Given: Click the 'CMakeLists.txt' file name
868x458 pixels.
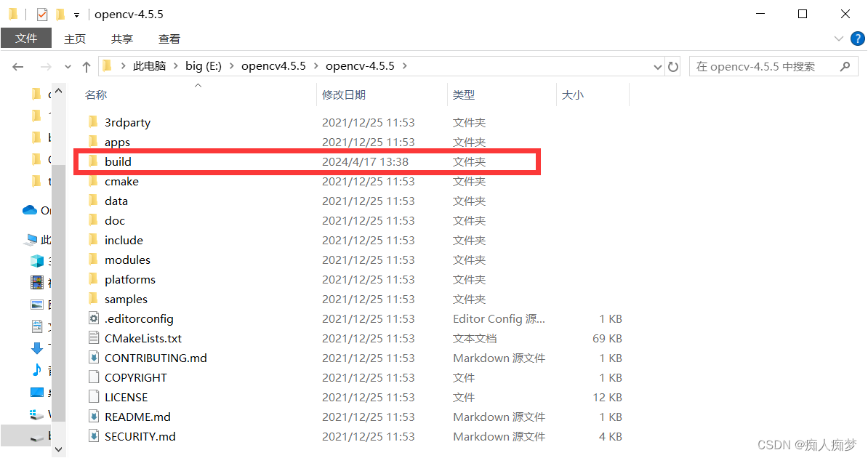Looking at the screenshot, I should [x=142, y=338].
